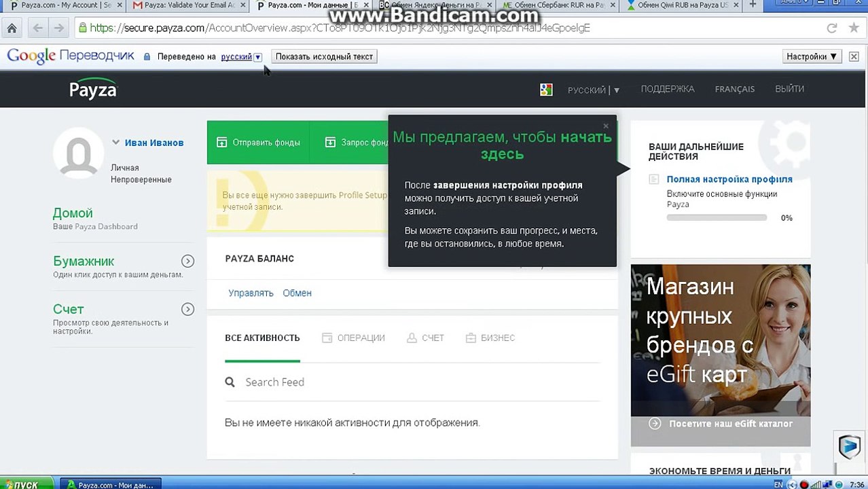
Task: Switch the site to FRANÇAIS
Action: (x=735, y=89)
